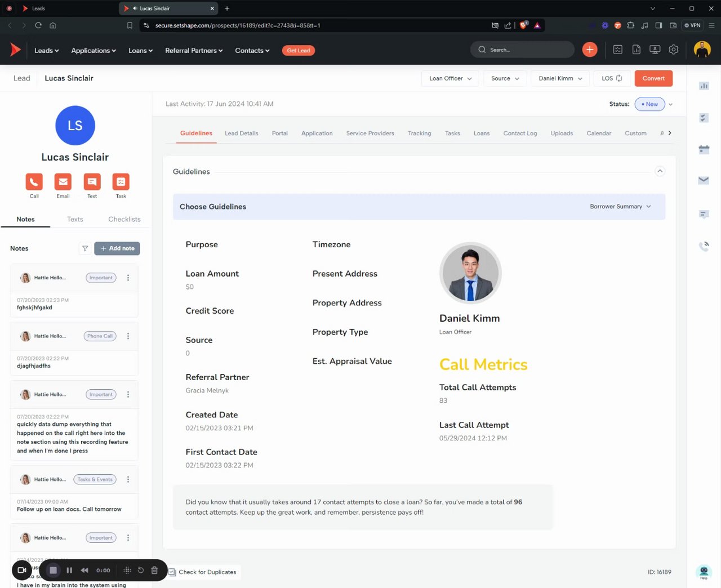The height and width of the screenshot is (588, 721).
Task: Create a task via Task icon
Action: tap(121, 182)
